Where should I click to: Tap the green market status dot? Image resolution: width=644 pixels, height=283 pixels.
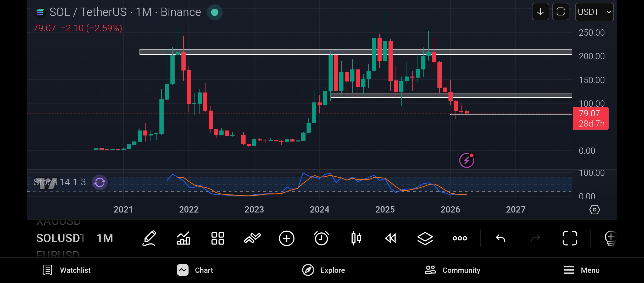pos(215,12)
